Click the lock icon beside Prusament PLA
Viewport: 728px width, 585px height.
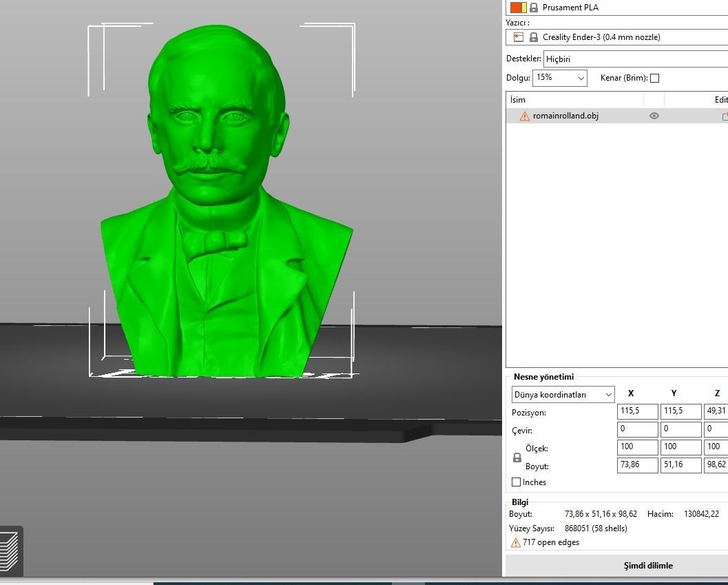[x=534, y=8]
